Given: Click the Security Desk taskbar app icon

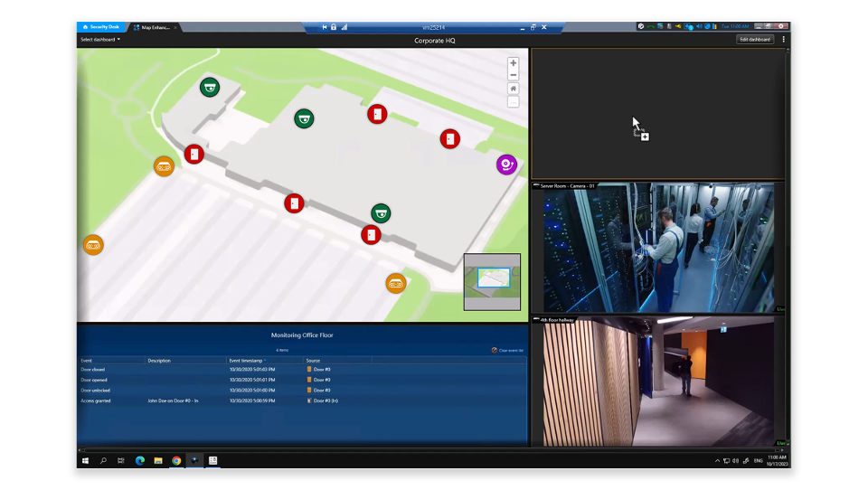Looking at the screenshot, I should (x=194, y=461).
